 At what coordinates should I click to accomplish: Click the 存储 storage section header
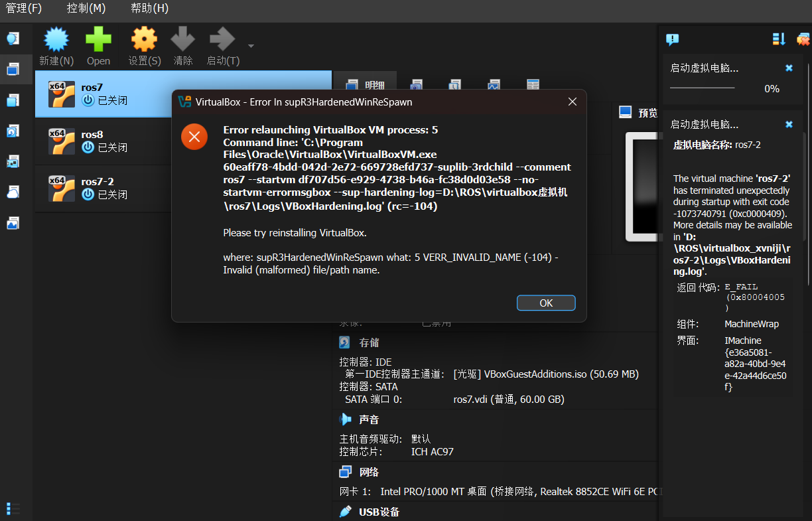369,342
